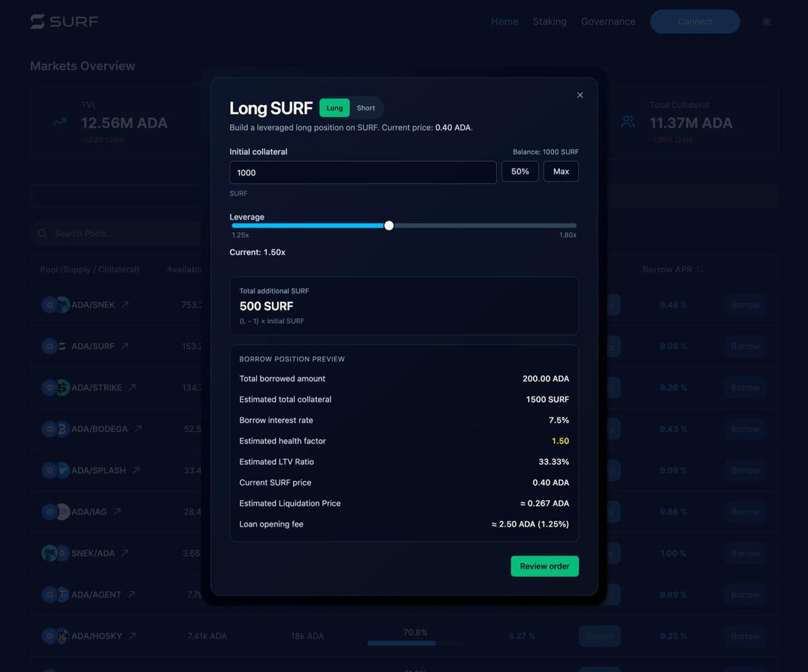808x672 pixels.
Task: Select the Long position toggle
Action: pos(335,108)
